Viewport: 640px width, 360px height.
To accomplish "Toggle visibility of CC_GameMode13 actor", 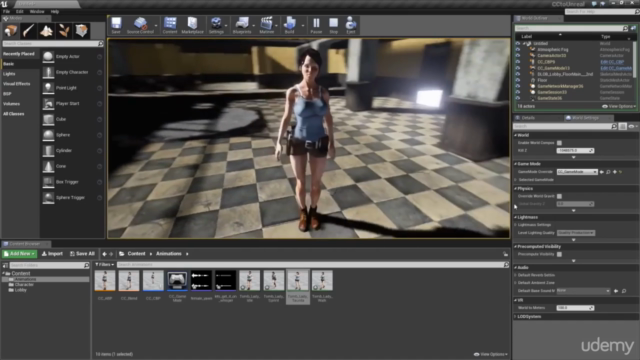I will point(518,68).
